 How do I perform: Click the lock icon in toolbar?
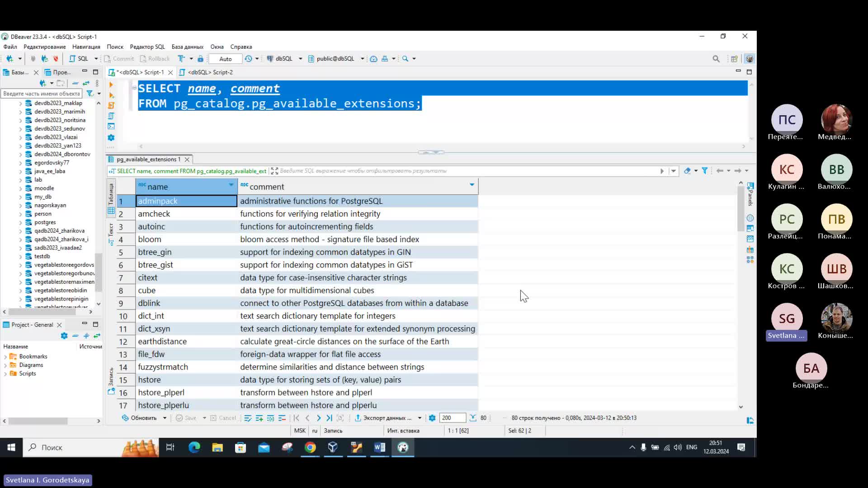tap(200, 59)
